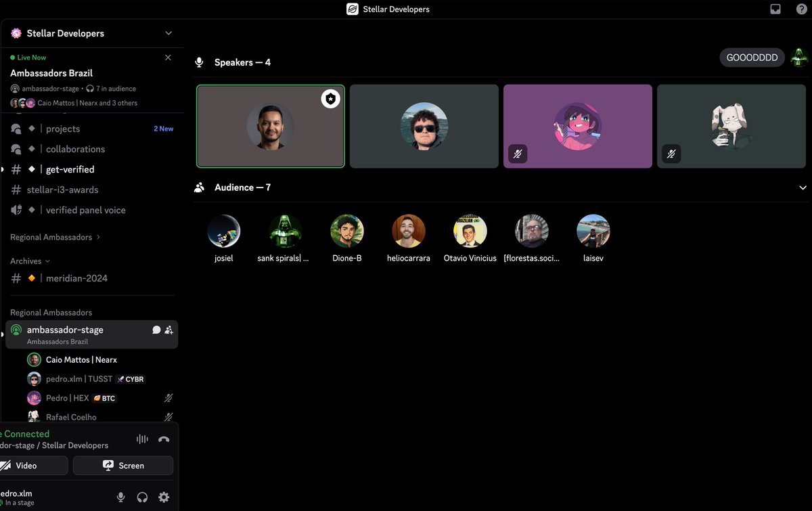Image resolution: width=812 pixels, height=511 pixels.
Task: Click the GOOODDDD message bubble
Action: tap(752, 58)
